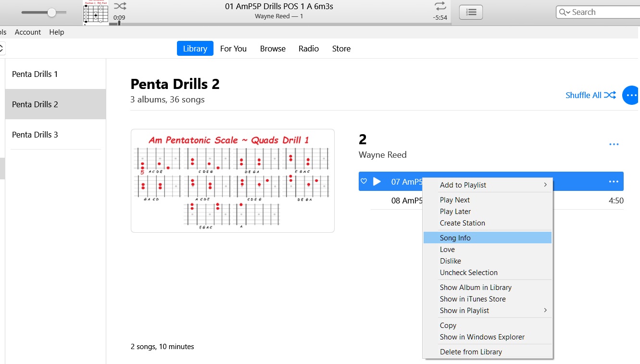Open the search filter dropdown in the Search box

(x=569, y=12)
